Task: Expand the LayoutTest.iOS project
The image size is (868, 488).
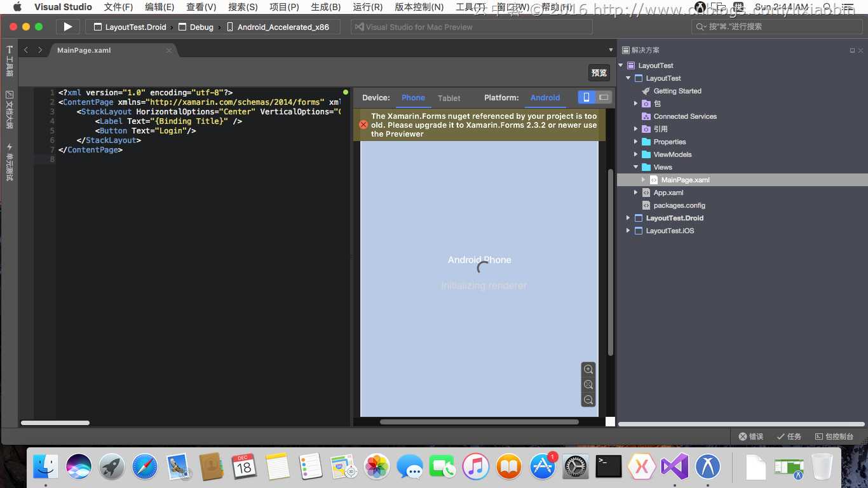Action: (628, 231)
